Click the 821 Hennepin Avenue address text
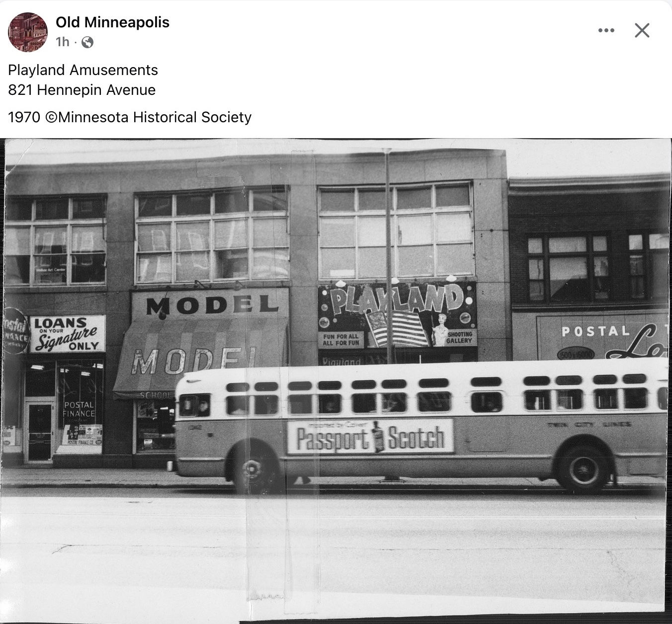The width and height of the screenshot is (672, 624). pyautogui.click(x=82, y=90)
